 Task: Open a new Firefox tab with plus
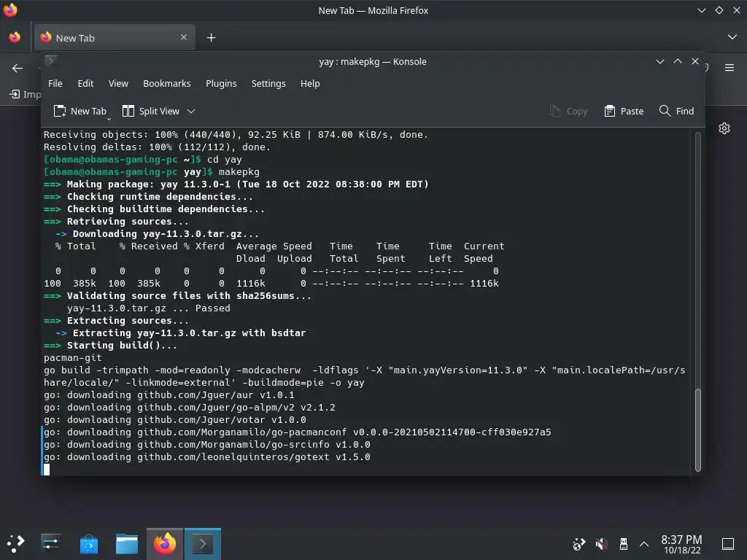(211, 38)
